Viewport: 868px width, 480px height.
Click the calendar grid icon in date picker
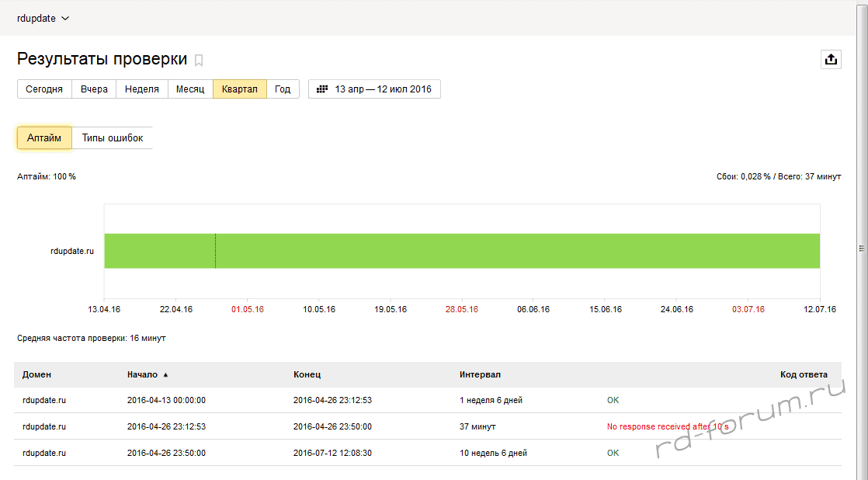pos(322,89)
